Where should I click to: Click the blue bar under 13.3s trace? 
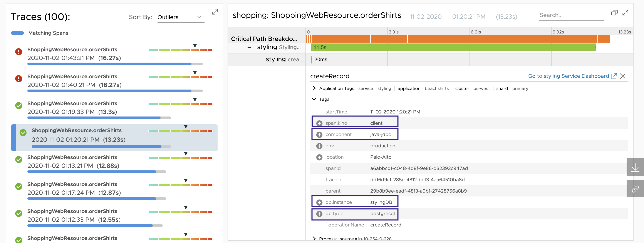(94, 118)
